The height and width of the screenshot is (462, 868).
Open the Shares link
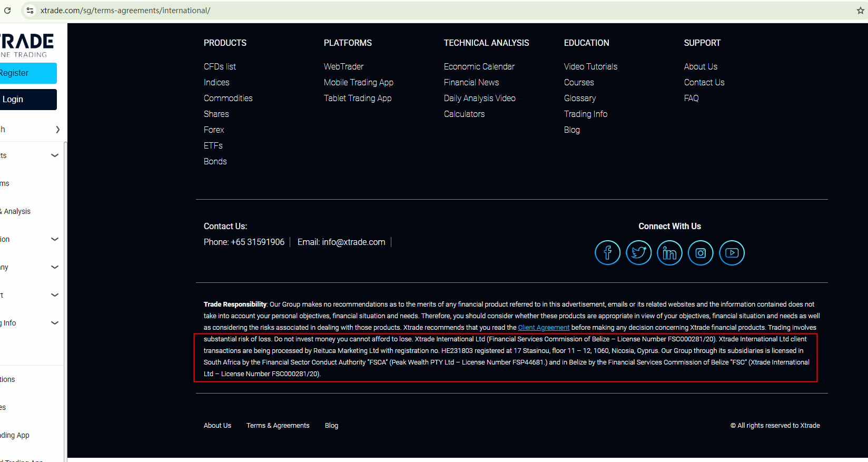click(x=216, y=114)
